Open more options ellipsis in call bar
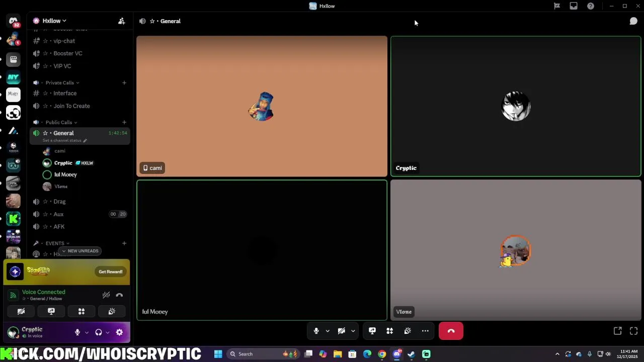Screen dimensions: 644x362 coord(425,331)
